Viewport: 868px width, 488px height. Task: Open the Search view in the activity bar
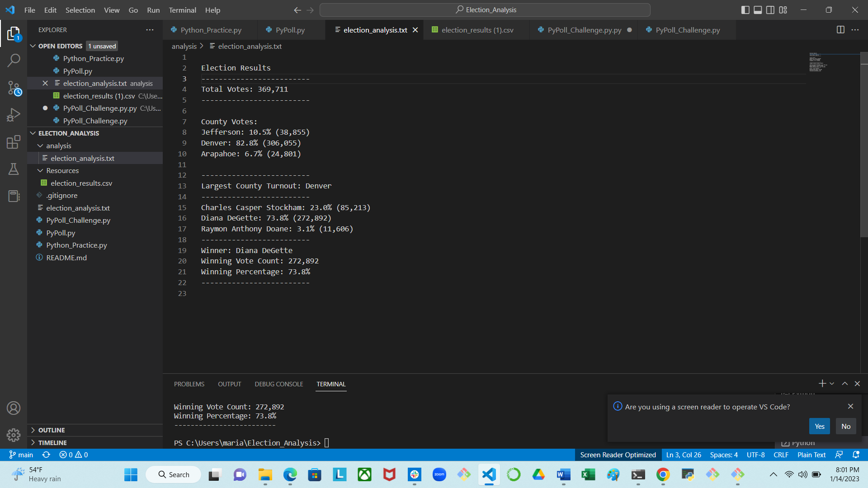point(14,60)
